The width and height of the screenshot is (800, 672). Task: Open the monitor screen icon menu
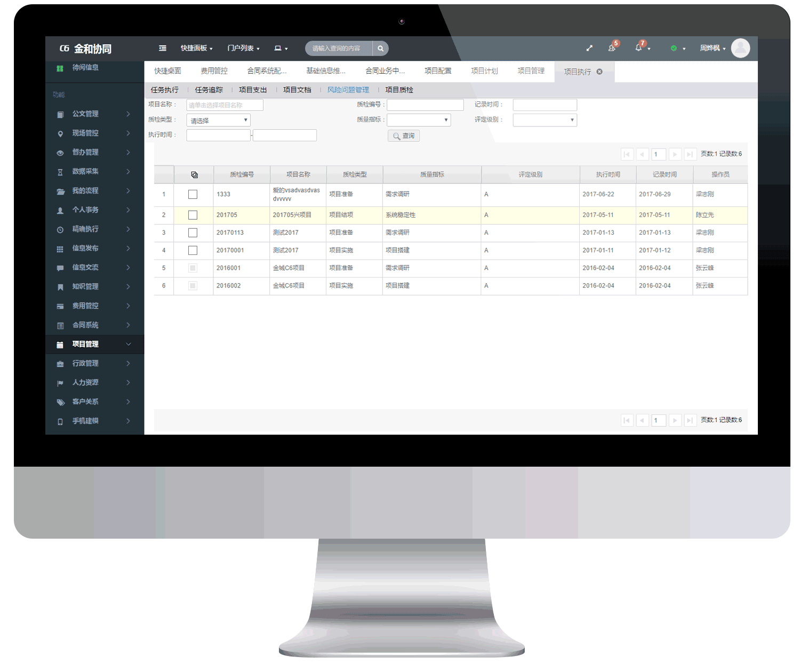click(x=281, y=48)
